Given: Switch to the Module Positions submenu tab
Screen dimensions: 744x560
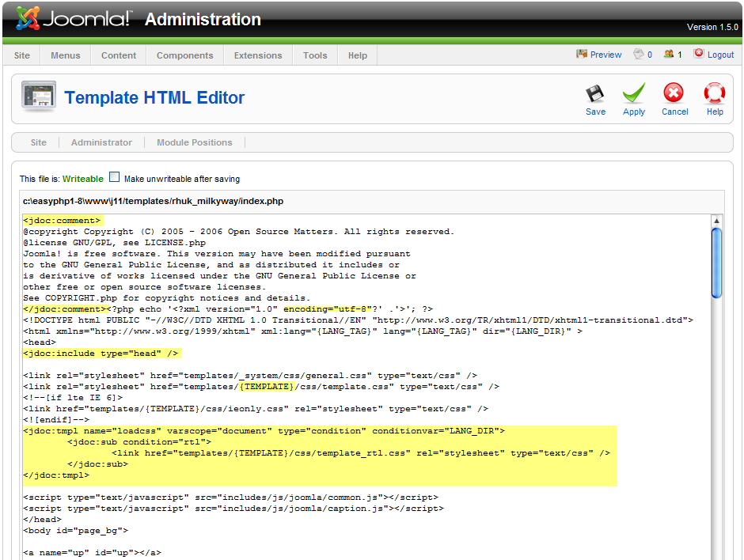Looking at the screenshot, I should [194, 142].
